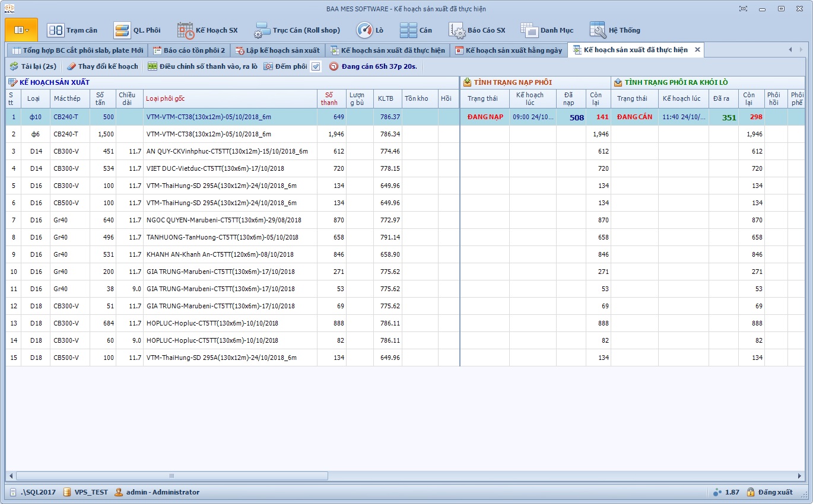Open the Báo Cáo SX reports module

[477, 30]
